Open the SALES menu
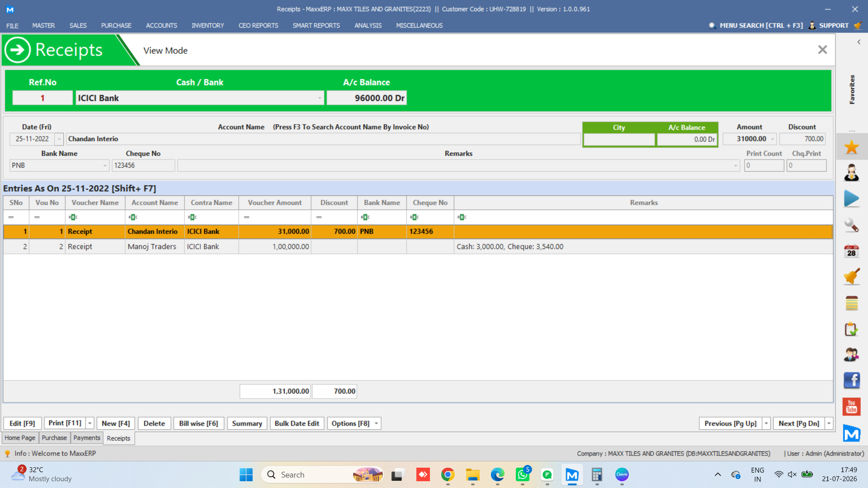 78,25
